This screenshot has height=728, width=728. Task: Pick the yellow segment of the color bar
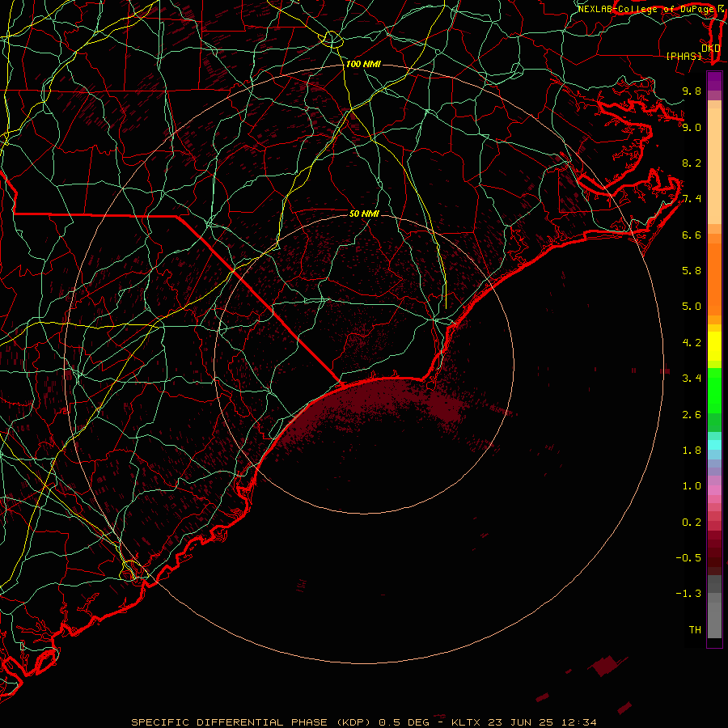click(x=714, y=346)
